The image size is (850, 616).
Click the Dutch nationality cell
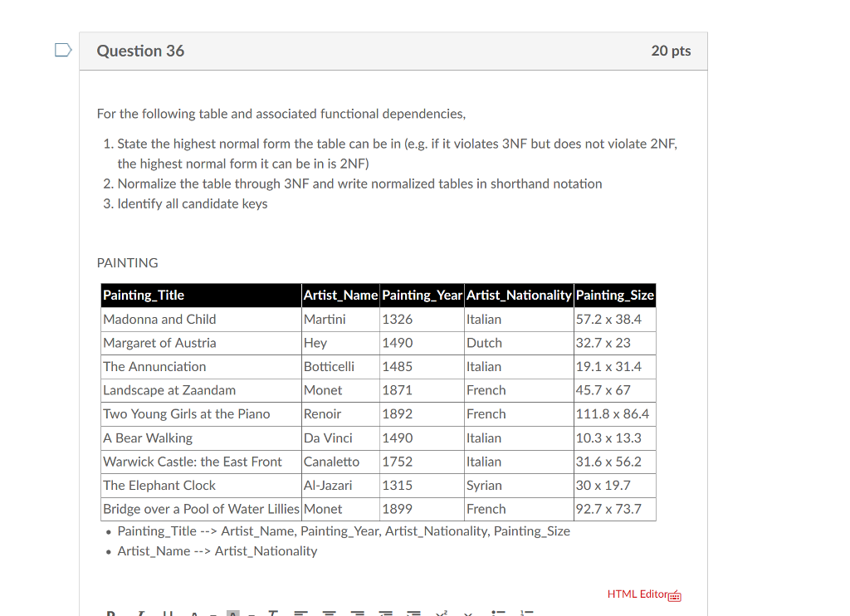519,343
